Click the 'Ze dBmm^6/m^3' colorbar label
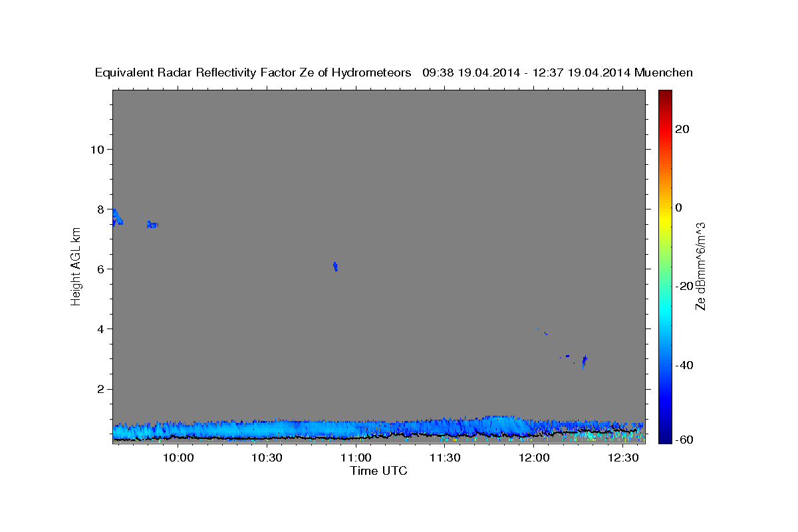Image resolution: width=798 pixels, height=532 pixels. [x=700, y=266]
